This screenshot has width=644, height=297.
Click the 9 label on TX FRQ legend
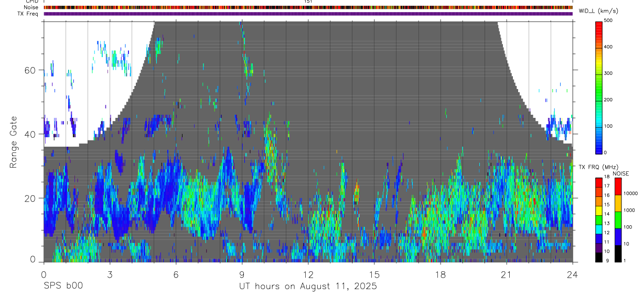click(607, 260)
